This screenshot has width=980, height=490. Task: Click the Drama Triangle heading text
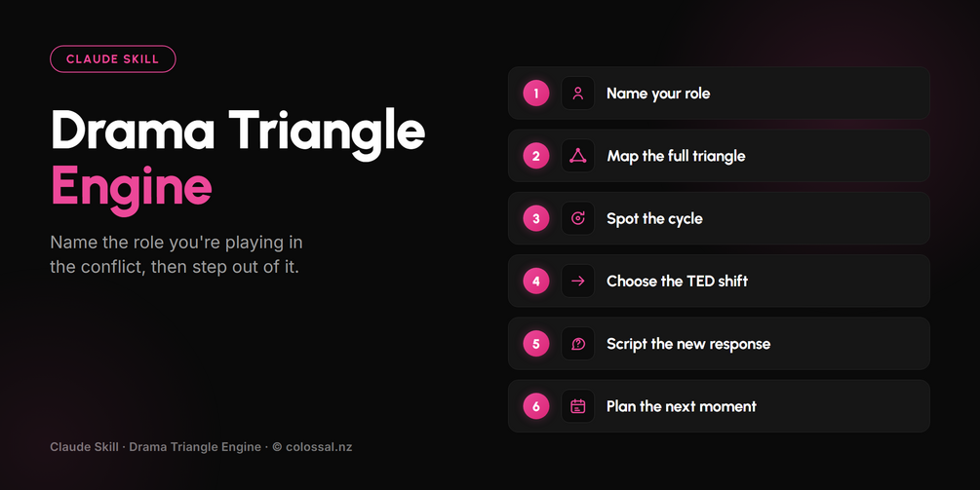click(x=238, y=132)
